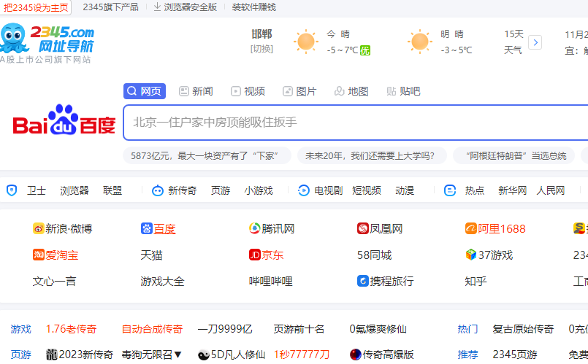Click the Tencent icon beside 腾讯网
Viewport: 588px width, 364px height.
click(x=255, y=228)
